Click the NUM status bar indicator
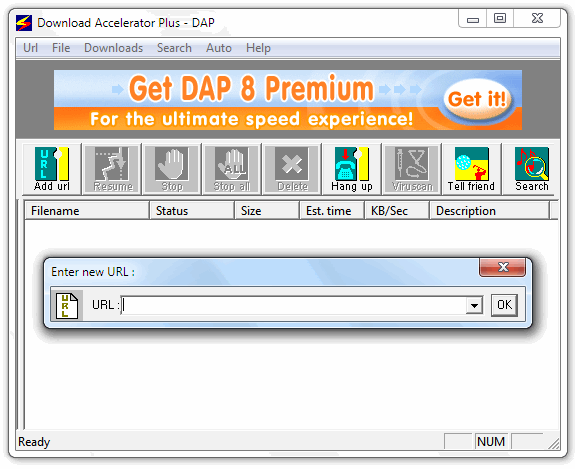The image size is (575, 469). [x=491, y=441]
